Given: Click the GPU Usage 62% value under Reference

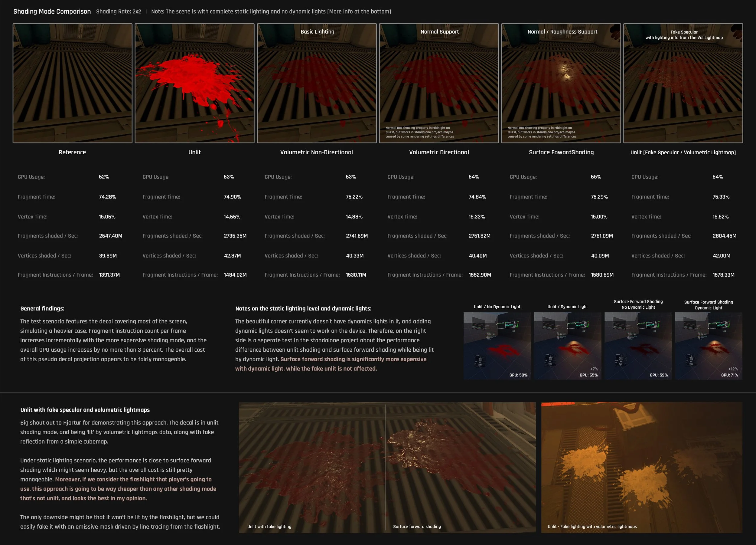Looking at the screenshot, I should pyautogui.click(x=104, y=177).
